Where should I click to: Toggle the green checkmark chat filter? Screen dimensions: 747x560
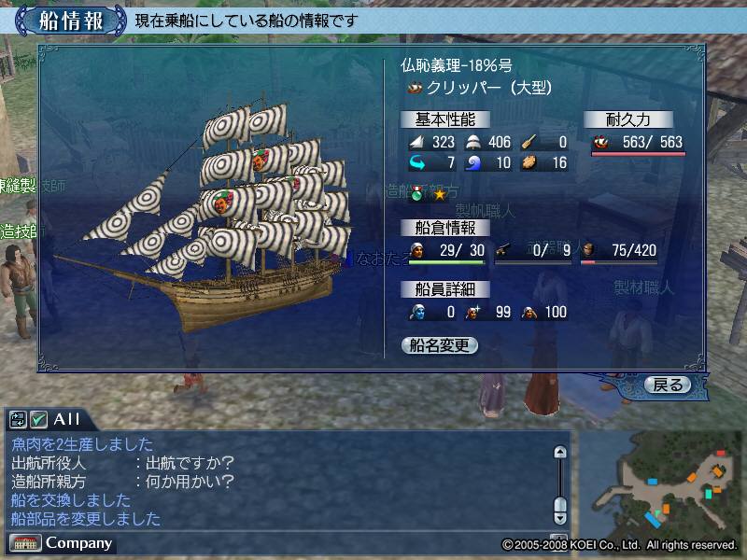click(38, 419)
